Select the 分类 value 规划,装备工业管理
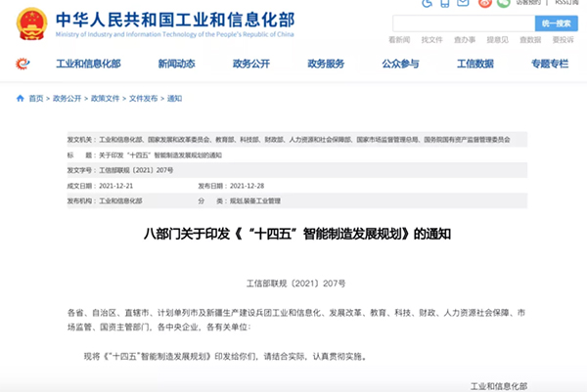 [255, 200]
